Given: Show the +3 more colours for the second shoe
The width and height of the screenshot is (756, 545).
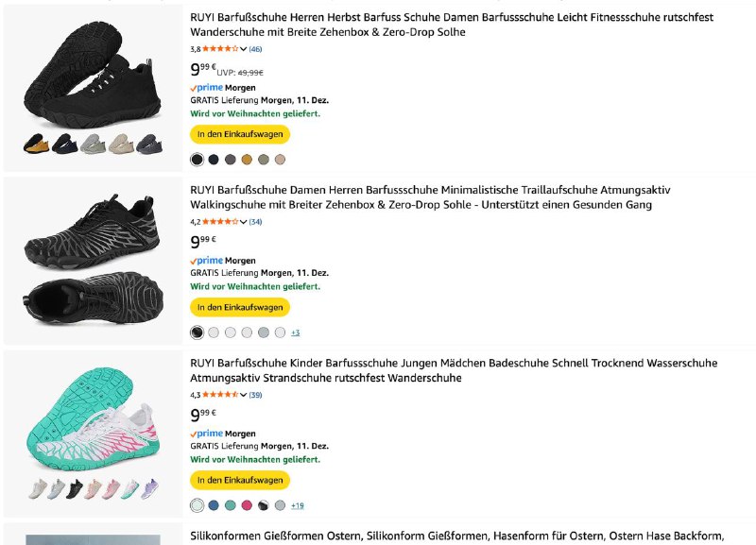Looking at the screenshot, I should pos(295,332).
